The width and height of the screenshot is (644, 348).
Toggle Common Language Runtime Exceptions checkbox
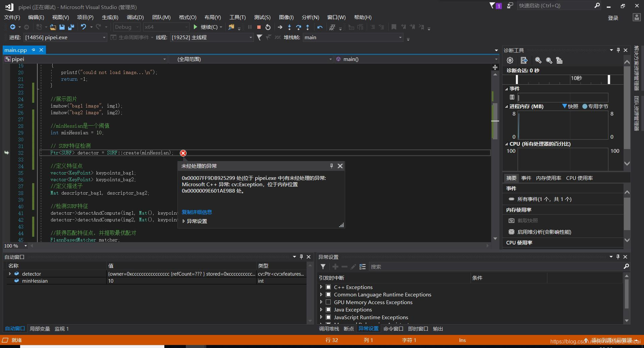328,294
